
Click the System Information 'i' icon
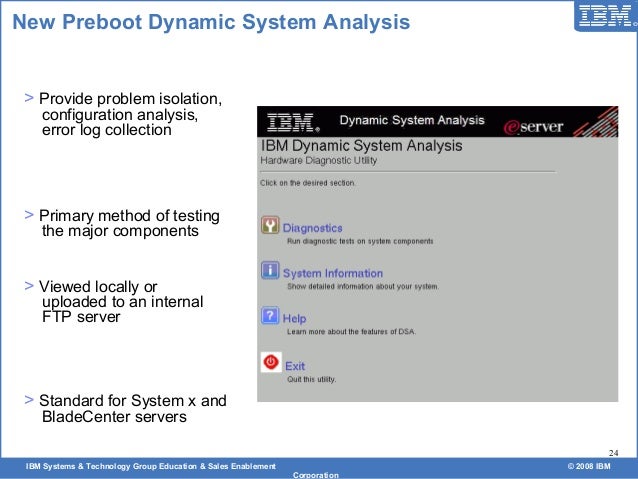click(x=270, y=270)
